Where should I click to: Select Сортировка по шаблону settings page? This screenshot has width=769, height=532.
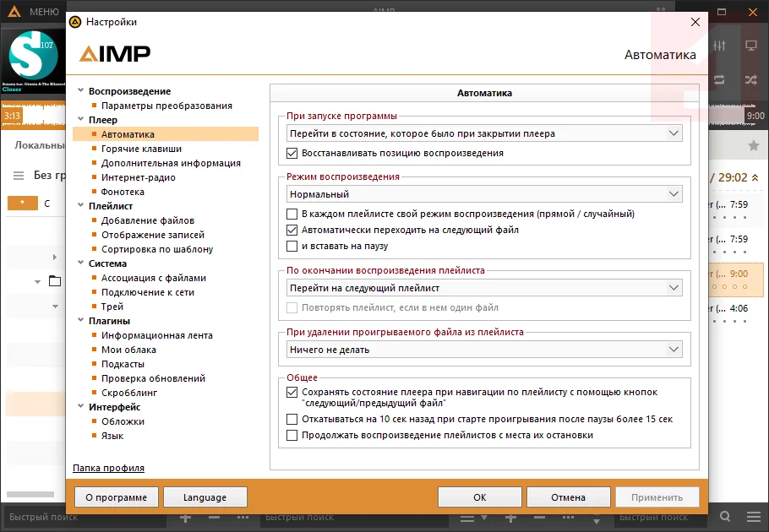point(157,249)
